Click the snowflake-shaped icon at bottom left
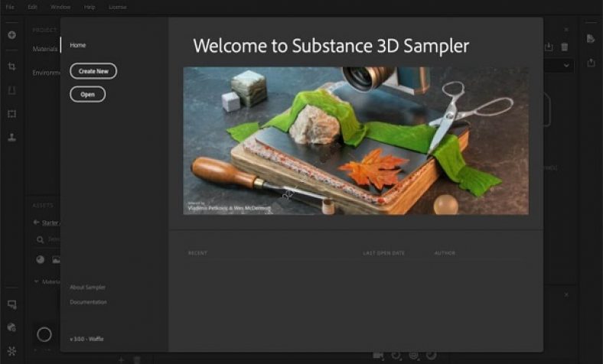This screenshot has width=603, height=364. (x=12, y=351)
